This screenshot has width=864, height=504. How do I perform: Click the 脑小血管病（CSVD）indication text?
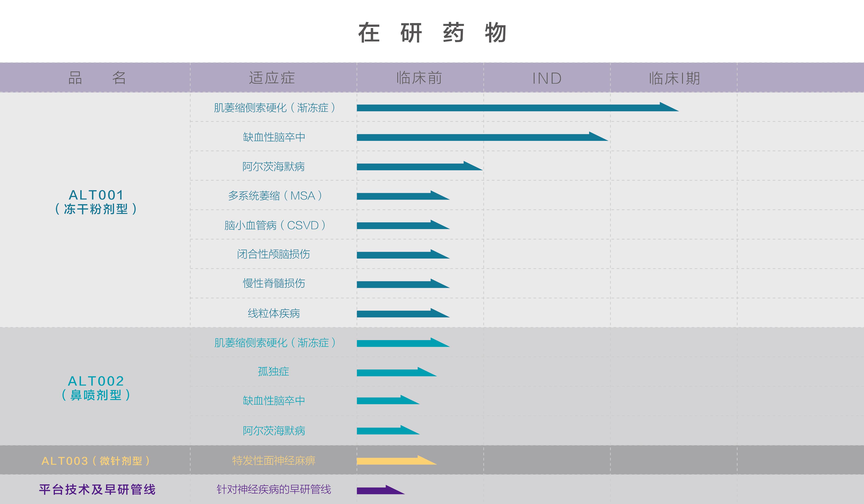tap(275, 225)
